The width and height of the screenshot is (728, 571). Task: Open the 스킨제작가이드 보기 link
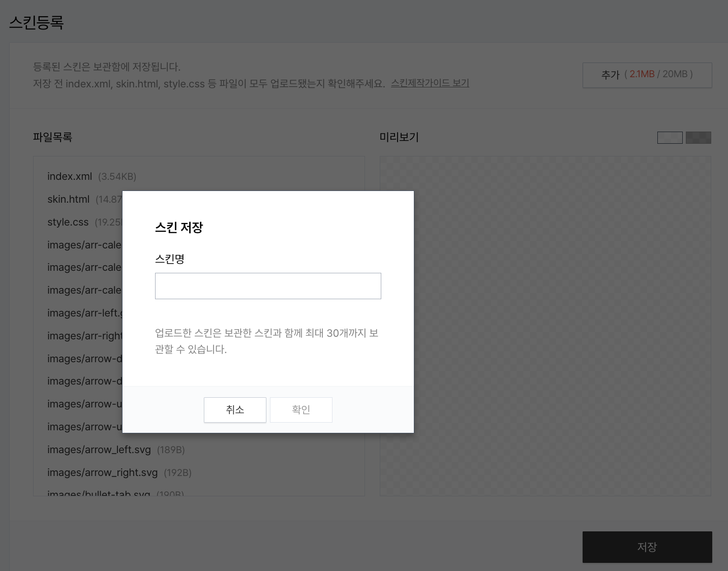pyautogui.click(x=430, y=83)
